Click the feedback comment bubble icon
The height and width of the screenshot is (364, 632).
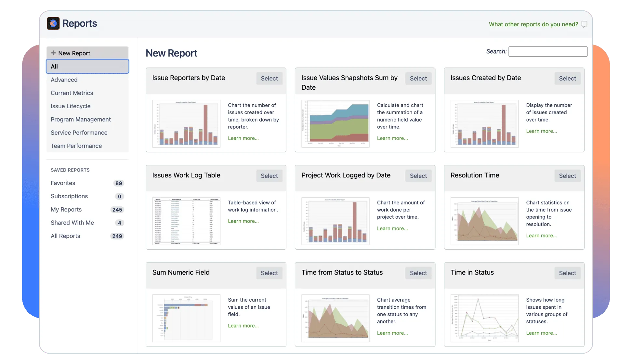584,24
